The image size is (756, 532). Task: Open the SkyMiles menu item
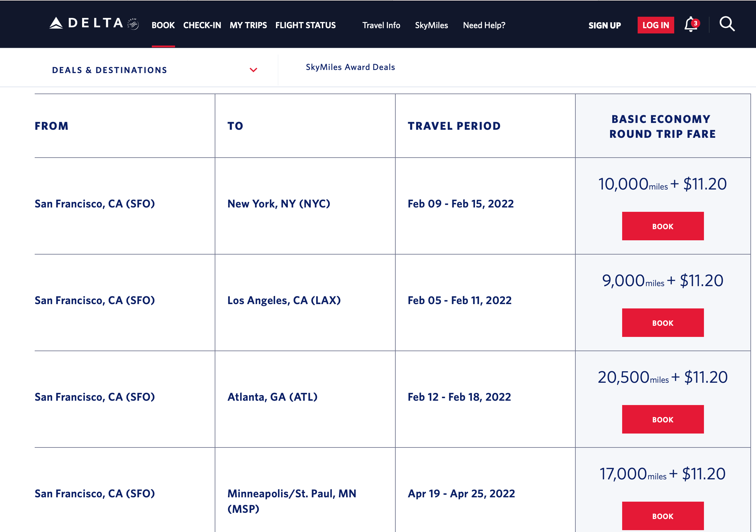coord(431,25)
